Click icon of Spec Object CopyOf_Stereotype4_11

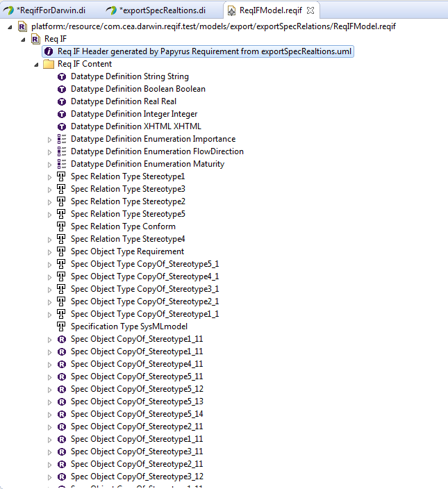tap(62, 364)
